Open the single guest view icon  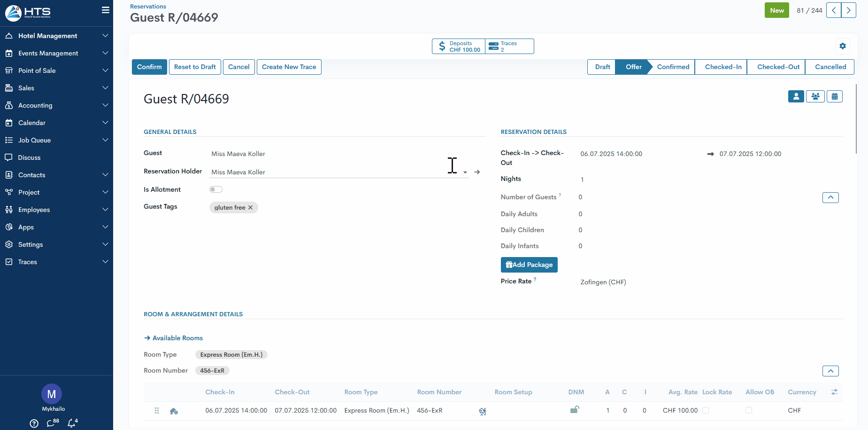pos(796,96)
